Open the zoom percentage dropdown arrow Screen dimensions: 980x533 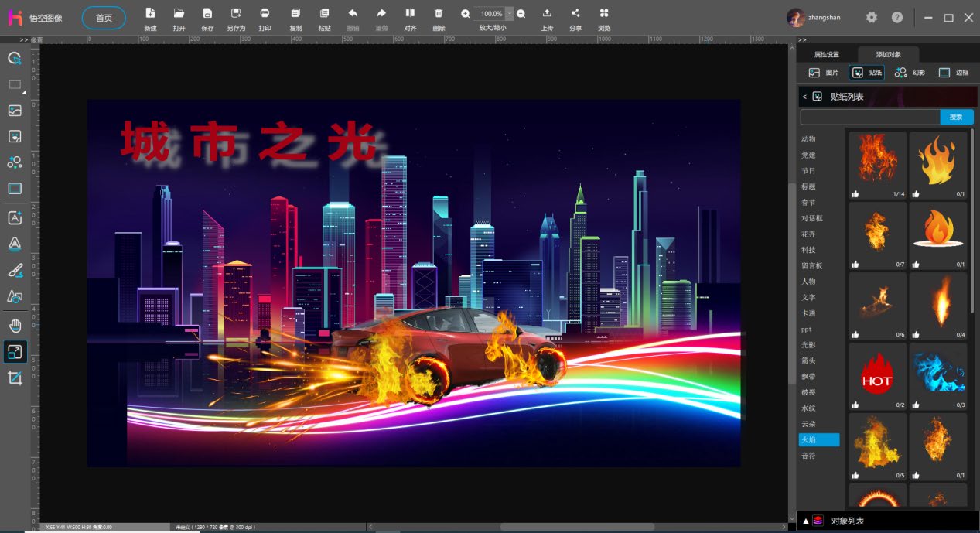click(508, 14)
